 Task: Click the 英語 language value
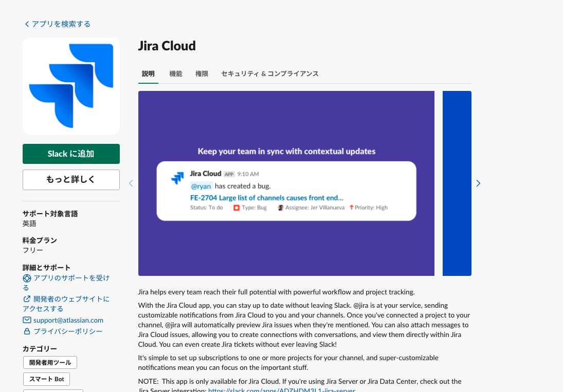29,223
